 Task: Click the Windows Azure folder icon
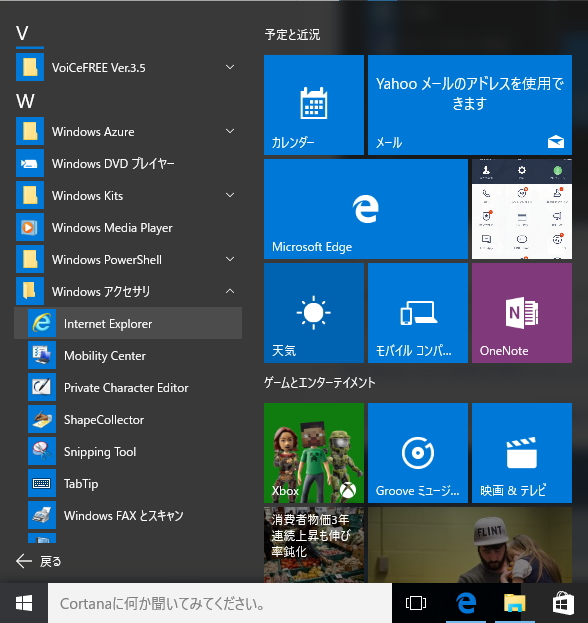coord(30,131)
